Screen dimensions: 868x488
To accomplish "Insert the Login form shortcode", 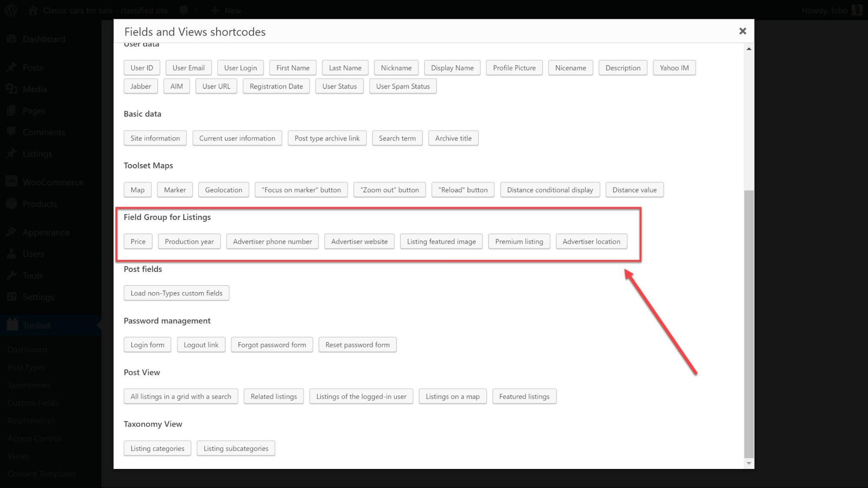I will pos(148,345).
